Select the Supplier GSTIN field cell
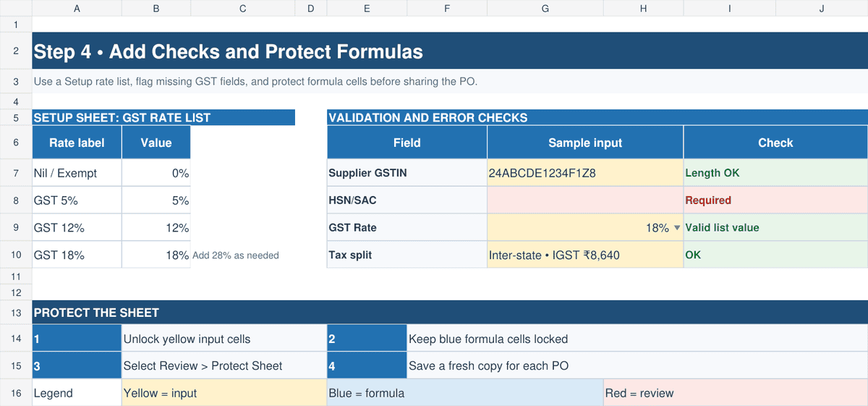The width and height of the screenshot is (868, 406). tap(407, 173)
